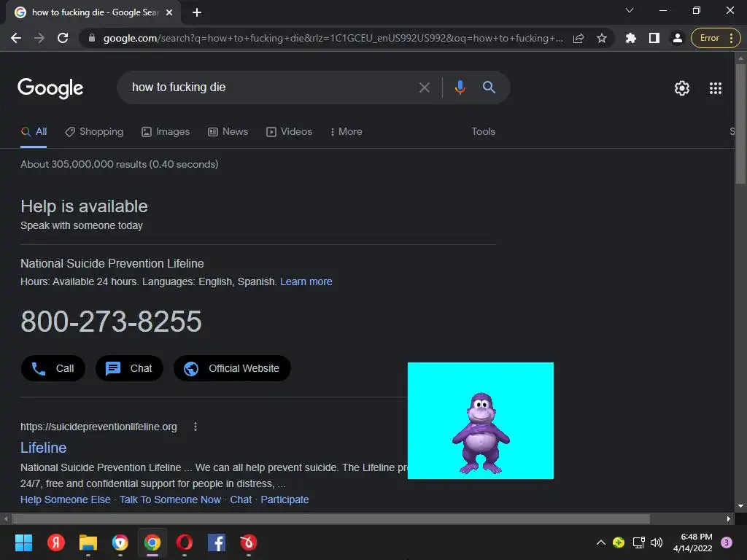Click the National Suicide Prevention Lifeline heading
This screenshot has width=747, height=560.
(x=112, y=264)
